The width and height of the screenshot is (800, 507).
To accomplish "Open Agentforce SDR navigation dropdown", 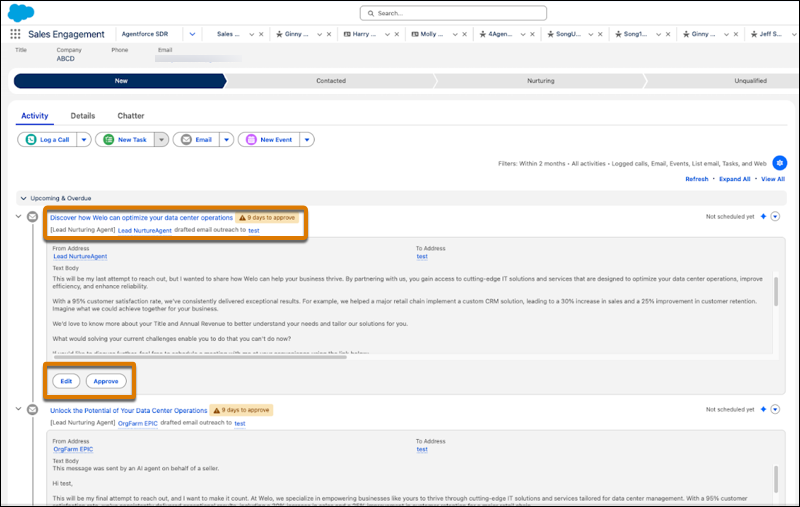I will click(x=192, y=34).
